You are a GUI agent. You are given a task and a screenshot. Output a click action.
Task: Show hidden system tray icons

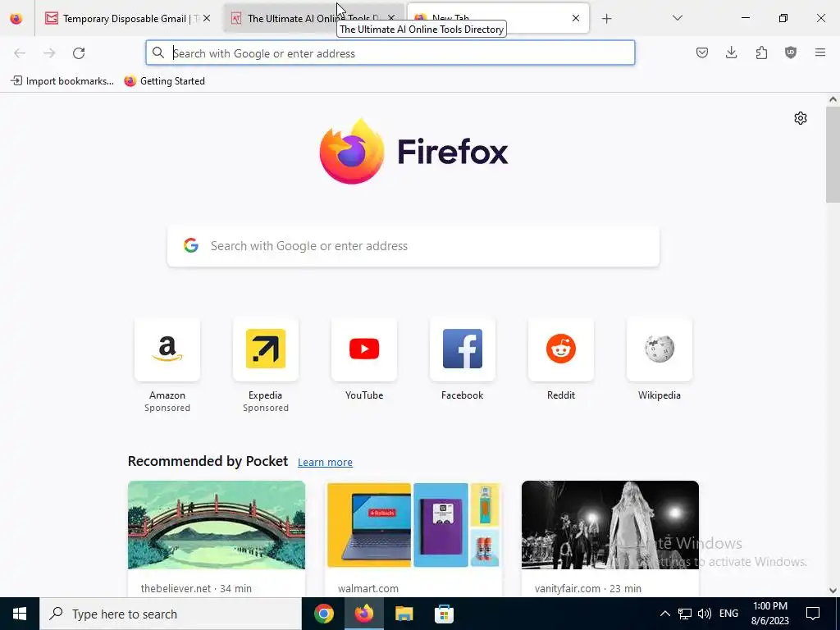point(664,614)
